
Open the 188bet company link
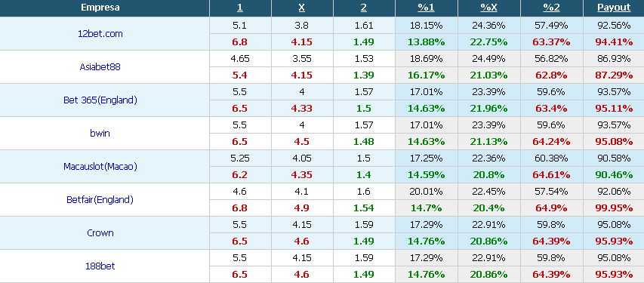coord(100,266)
